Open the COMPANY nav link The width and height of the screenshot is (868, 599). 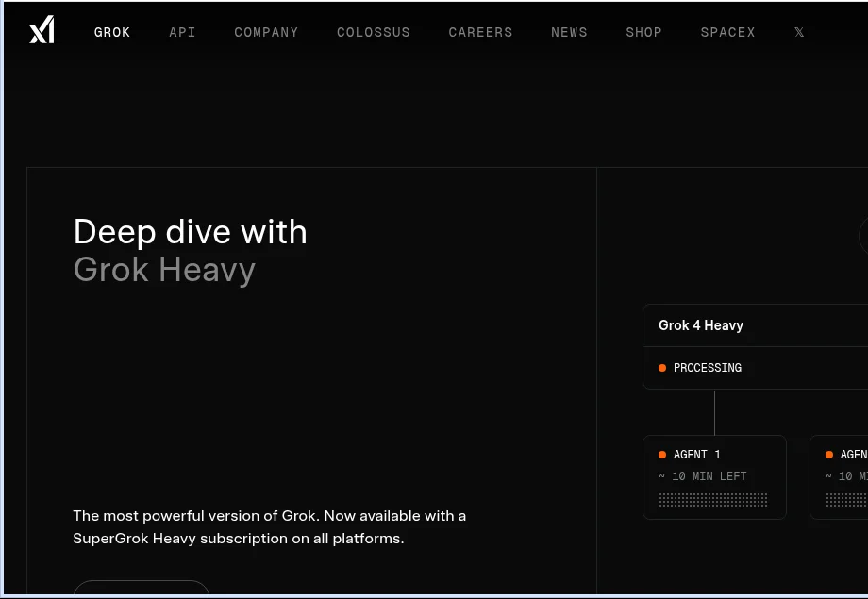(266, 33)
